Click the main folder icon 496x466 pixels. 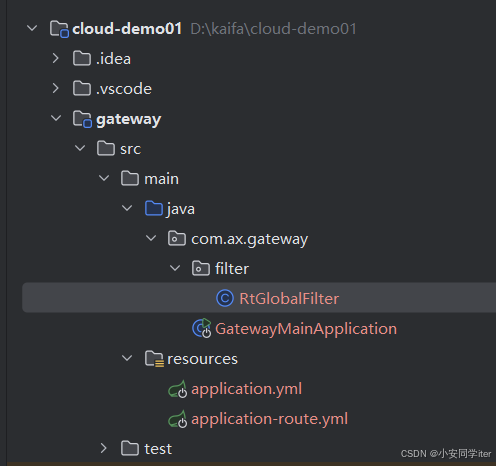pos(130,178)
